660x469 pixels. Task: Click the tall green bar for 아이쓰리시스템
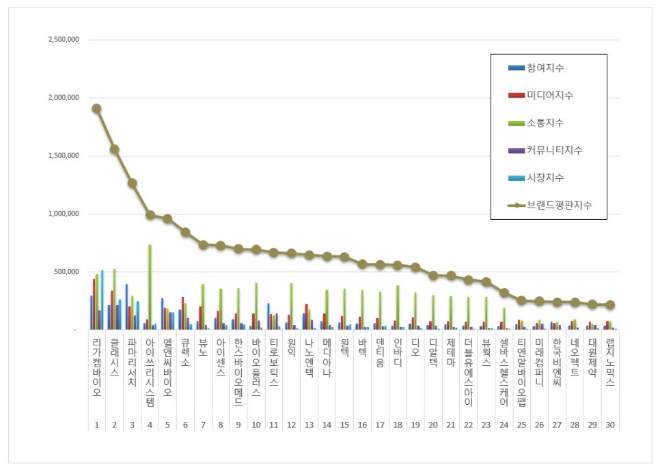[150, 286]
